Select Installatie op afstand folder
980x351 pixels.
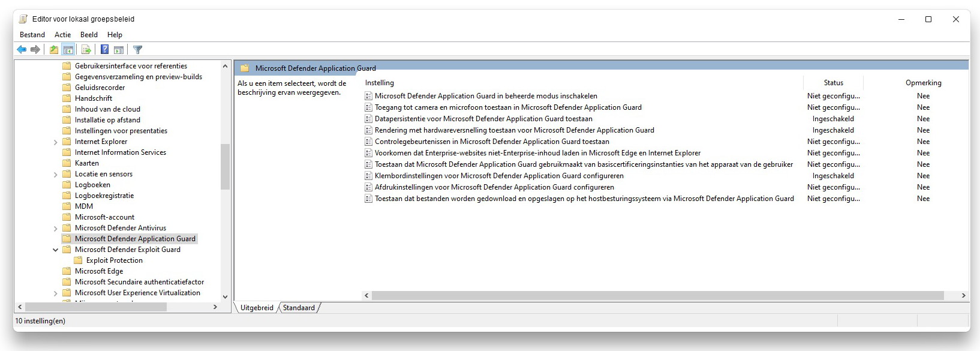[107, 120]
